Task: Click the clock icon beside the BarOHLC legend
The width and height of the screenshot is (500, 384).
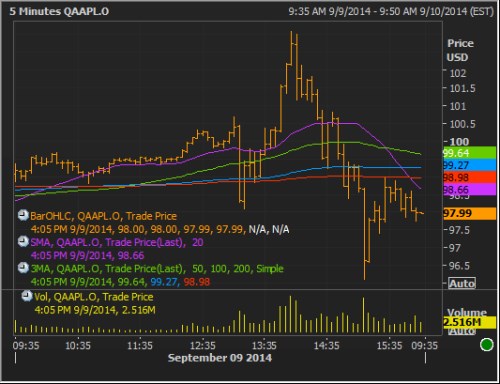Action: pos(23,215)
